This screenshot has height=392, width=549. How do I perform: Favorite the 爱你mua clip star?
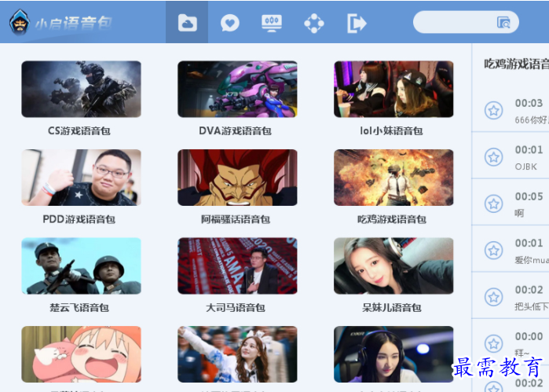494,250
